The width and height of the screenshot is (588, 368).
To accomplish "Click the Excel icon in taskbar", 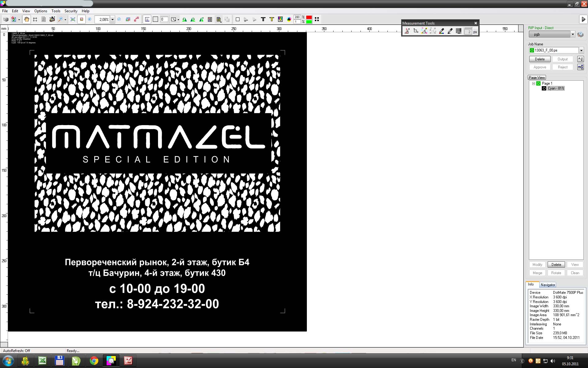I will coord(43,361).
